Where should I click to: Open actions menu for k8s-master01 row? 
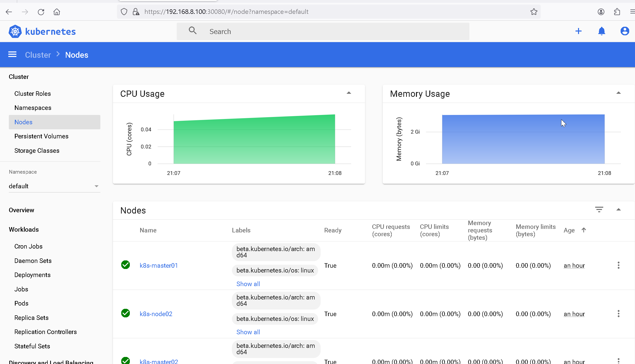[x=618, y=265]
